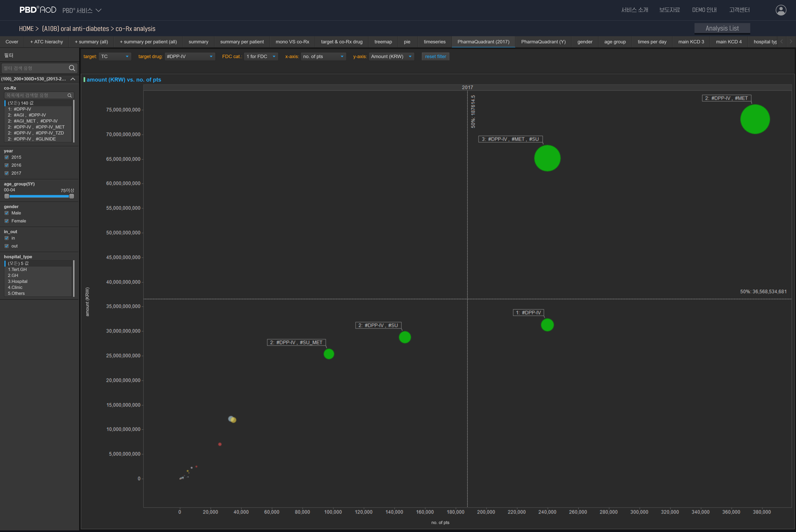
Task: Click the co-Rx list search icon
Action: [x=70, y=95]
